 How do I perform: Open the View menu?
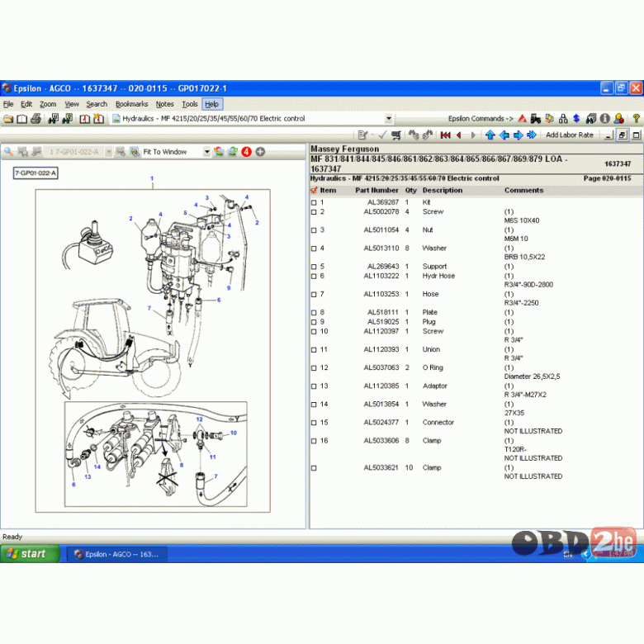point(72,104)
